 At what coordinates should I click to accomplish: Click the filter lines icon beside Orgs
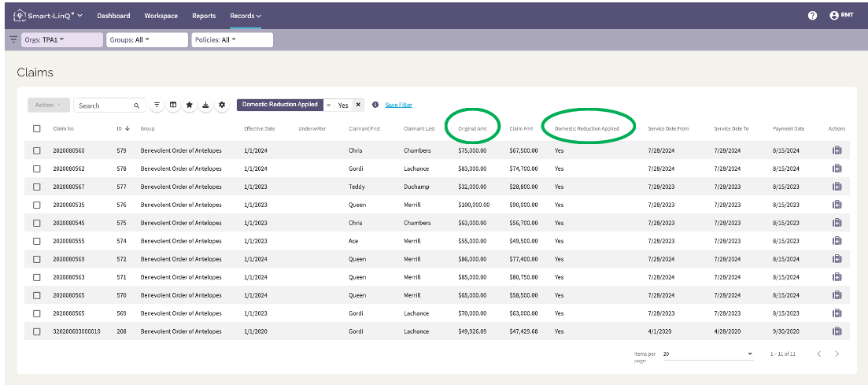coord(13,40)
